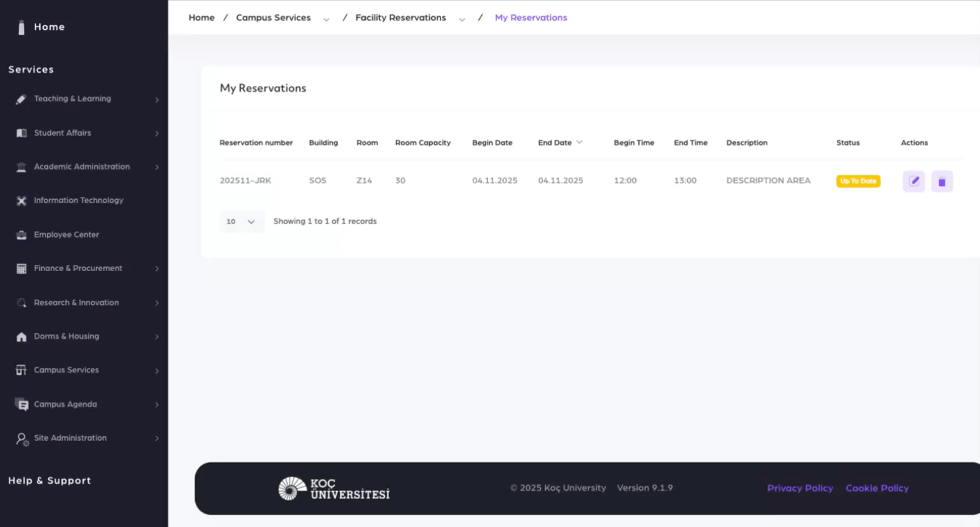Screen dimensions: 980x527
Task: Open the records per page dropdown
Action: pos(241,222)
